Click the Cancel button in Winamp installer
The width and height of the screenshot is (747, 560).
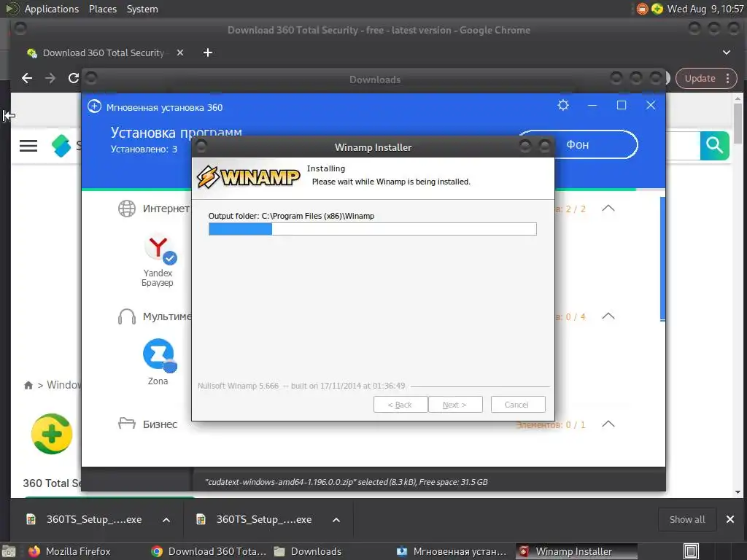coord(518,405)
